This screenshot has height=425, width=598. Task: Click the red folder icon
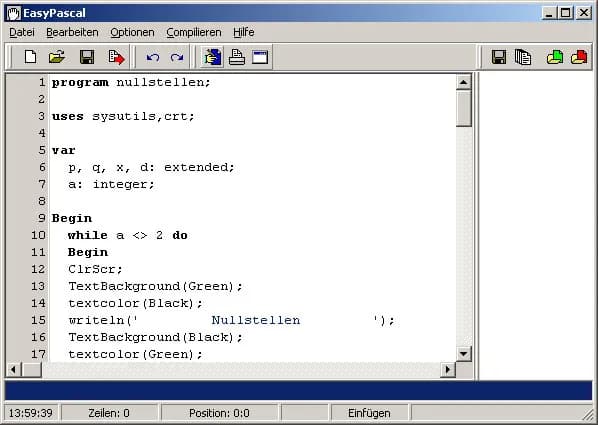579,57
